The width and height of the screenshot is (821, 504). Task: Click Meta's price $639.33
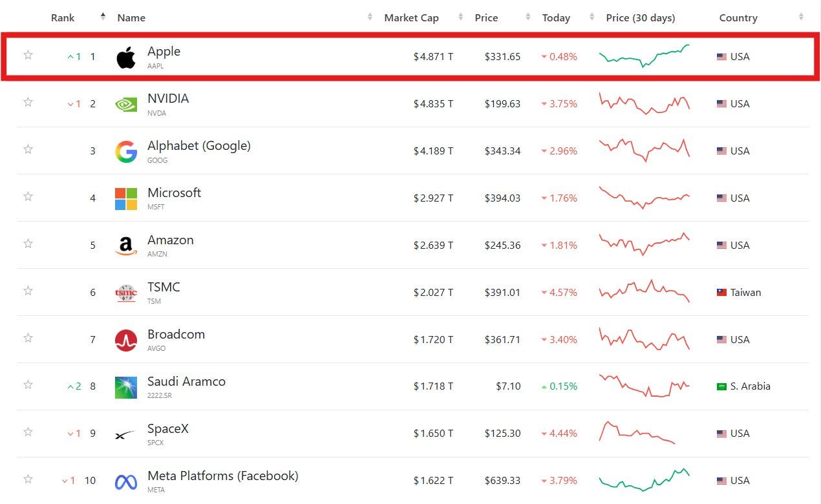point(502,481)
